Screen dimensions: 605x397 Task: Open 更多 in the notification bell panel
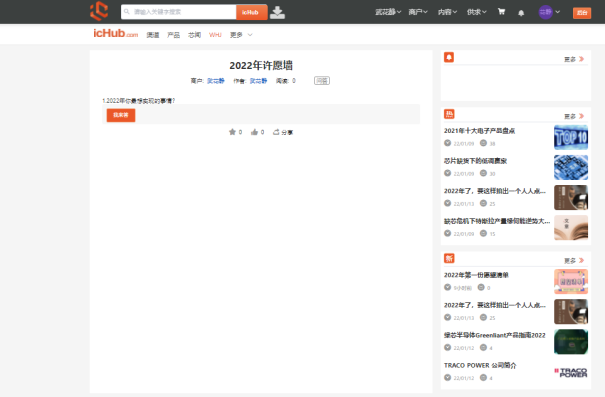pyautogui.click(x=574, y=59)
